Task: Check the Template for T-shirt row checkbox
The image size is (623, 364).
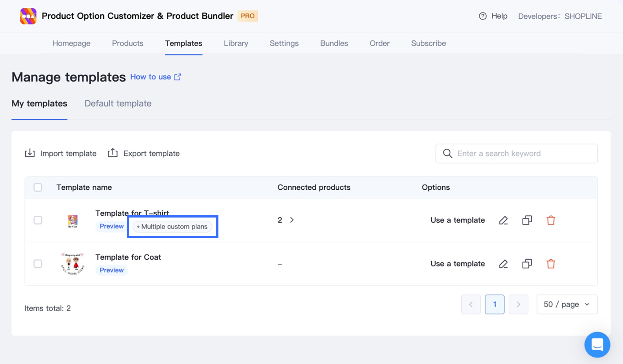Action: pyautogui.click(x=38, y=220)
